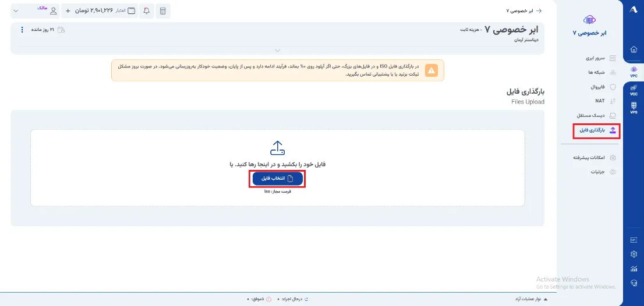
Task: Click the در حال اجرا sync icon
Action: click(306, 300)
